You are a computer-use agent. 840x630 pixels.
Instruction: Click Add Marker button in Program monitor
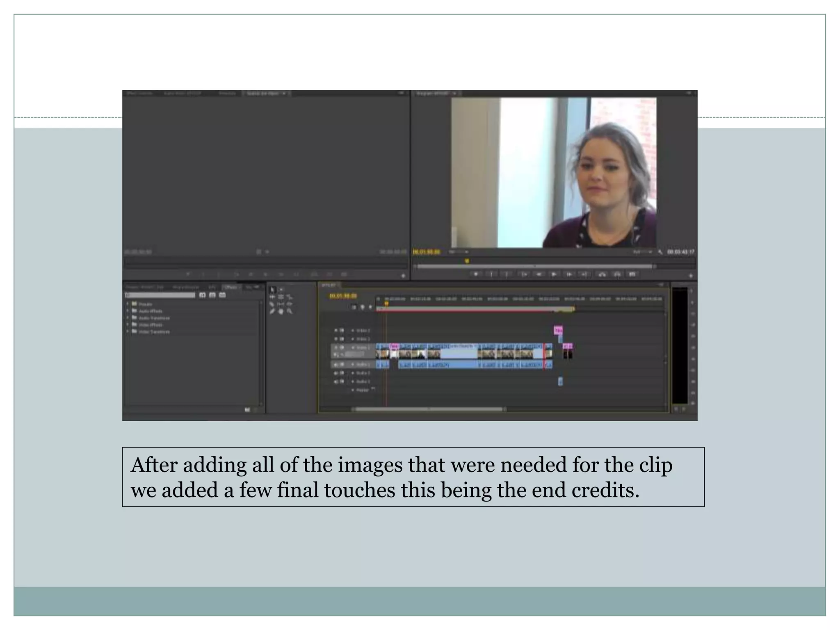(476, 274)
